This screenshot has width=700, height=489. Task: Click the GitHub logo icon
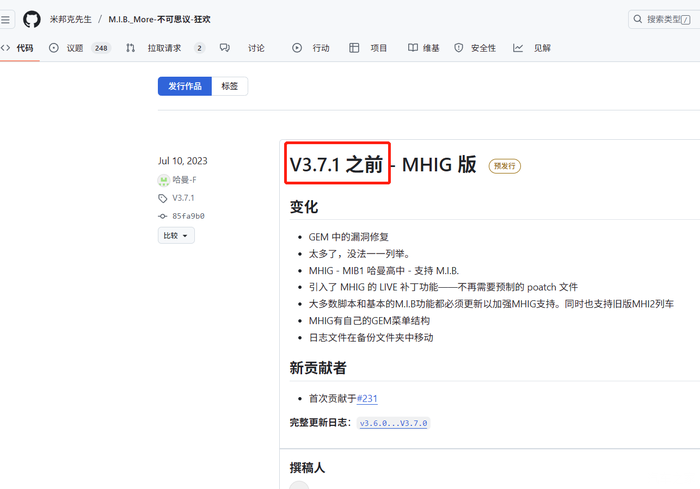32,19
